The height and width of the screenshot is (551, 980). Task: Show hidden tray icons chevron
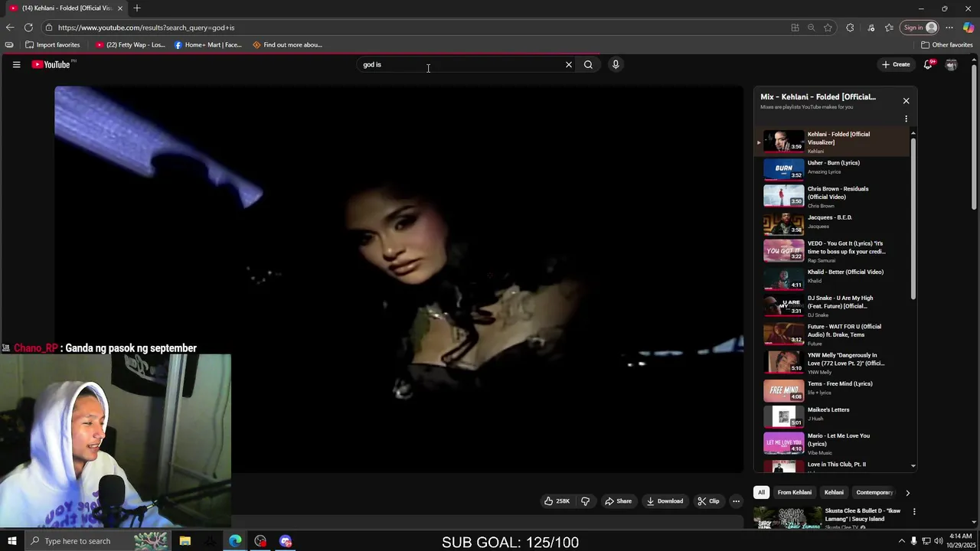coord(901,541)
